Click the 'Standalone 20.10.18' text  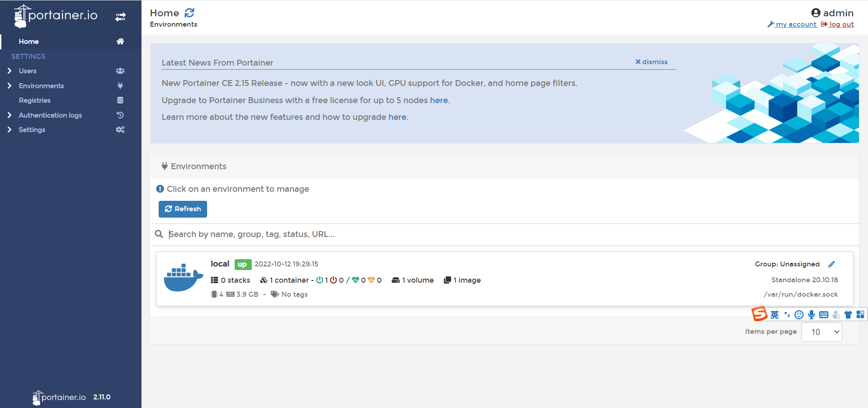click(805, 280)
